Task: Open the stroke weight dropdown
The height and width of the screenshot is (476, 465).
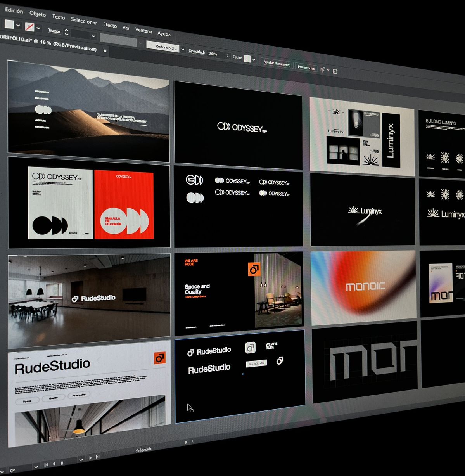Action: pos(93,36)
